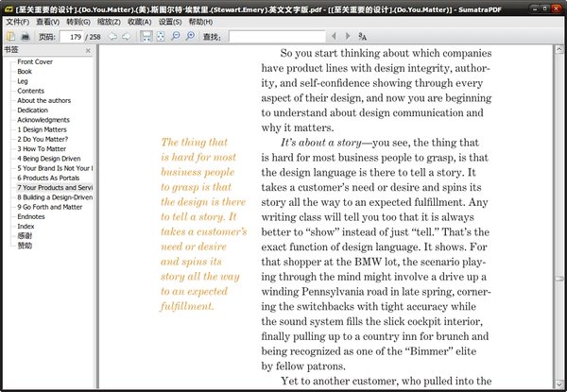Click the Open file icon in toolbar
Viewport: 567px width, 392px height.
pos(9,36)
